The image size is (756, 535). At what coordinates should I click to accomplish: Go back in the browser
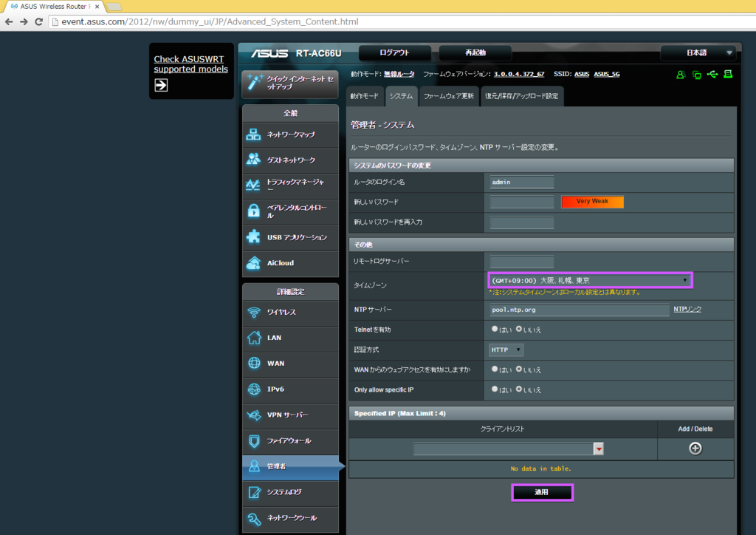(9, 21)
